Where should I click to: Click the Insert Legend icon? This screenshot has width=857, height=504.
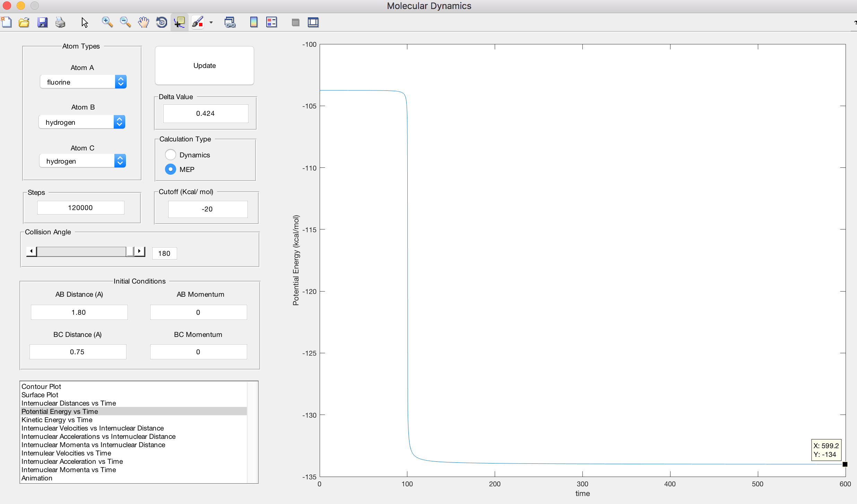[x=271, y=23]
